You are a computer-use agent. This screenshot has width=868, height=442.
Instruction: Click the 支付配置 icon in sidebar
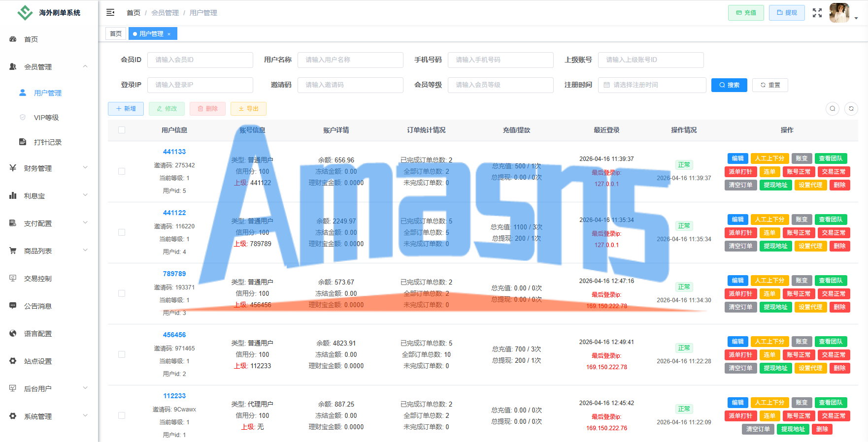pos(13,223)
